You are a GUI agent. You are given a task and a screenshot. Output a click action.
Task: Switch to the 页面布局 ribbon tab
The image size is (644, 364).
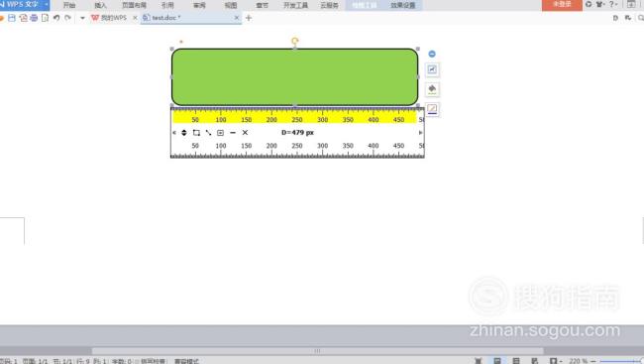point(135,5)
